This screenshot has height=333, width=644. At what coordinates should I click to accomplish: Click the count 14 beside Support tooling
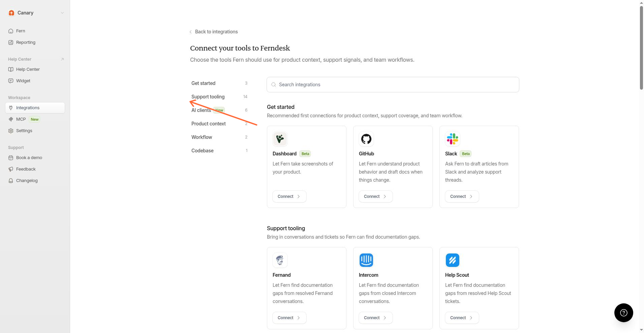click(x=245, y=97)
